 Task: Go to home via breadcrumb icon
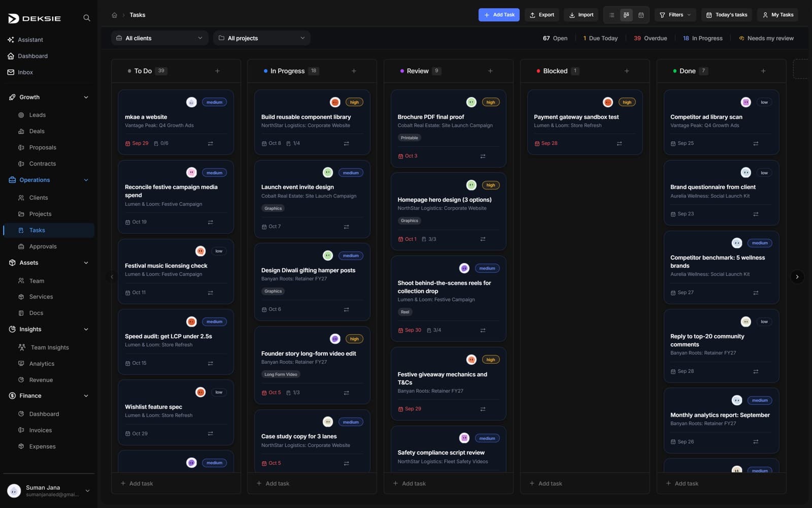[115, 15]
